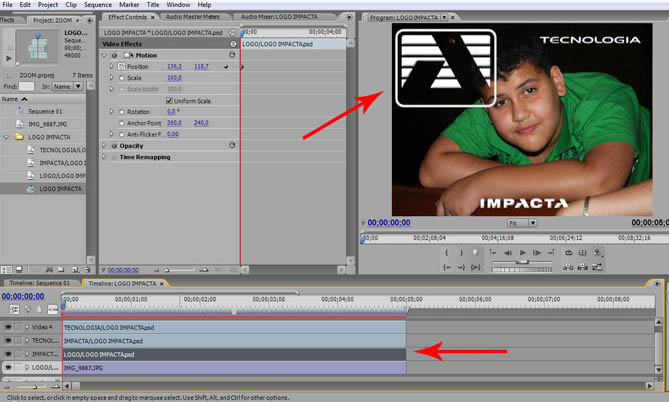Viewport: 669px width, 402px height.
Task: Collapse the LOGO IMPACTA folder in Project
Action: click(x=7, y=136)
